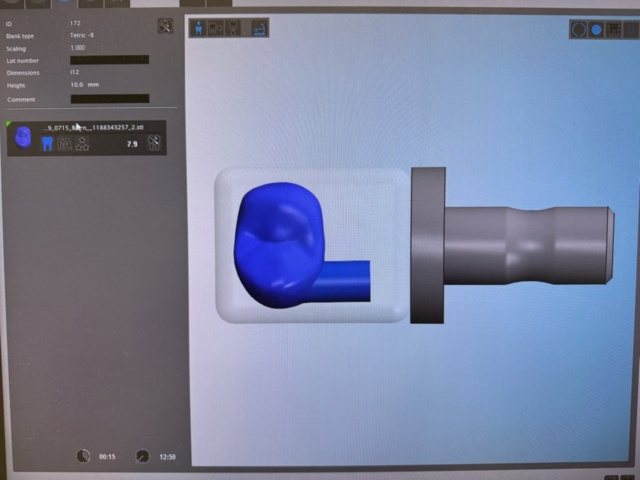The width and height of the screenshot is (640, 480).
Task: Toggle the hollow ring display mode icon
Action: pos(579,29)
